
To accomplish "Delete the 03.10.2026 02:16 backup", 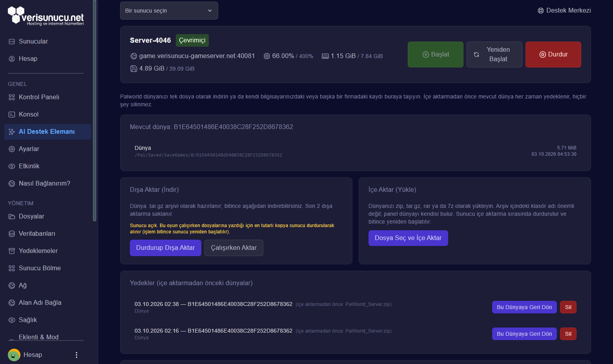I will pos(568,334).
